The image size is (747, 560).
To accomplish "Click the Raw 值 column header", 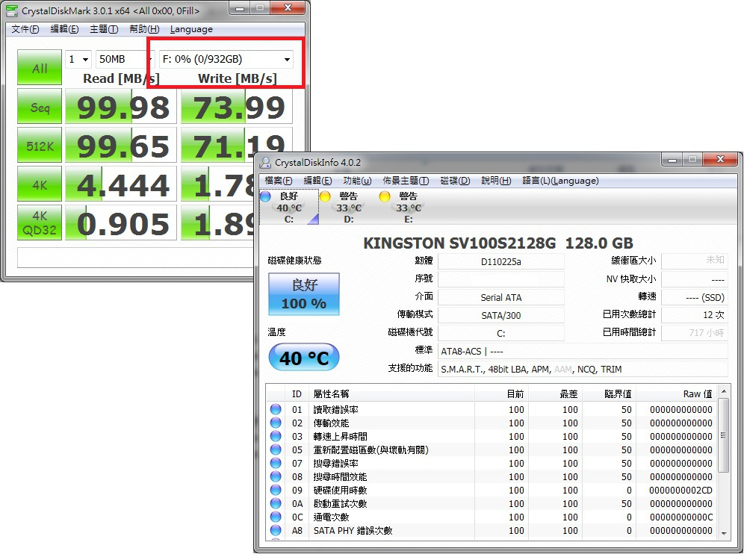I will click(x=677, y=393).
